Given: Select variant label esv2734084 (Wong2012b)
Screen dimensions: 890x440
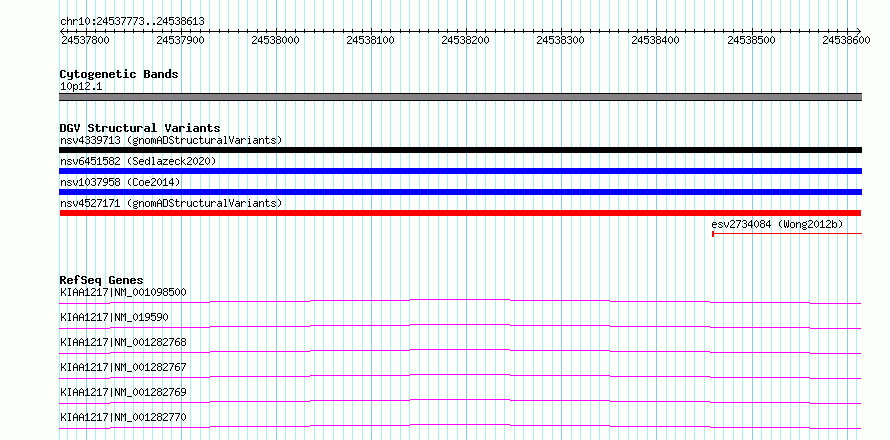Looking at the screenshot, I should [x=777, y=224].
